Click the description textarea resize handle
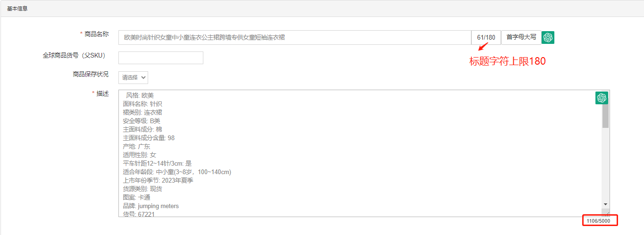This screenshot has height=235, width=644. [x=607, y=214]
